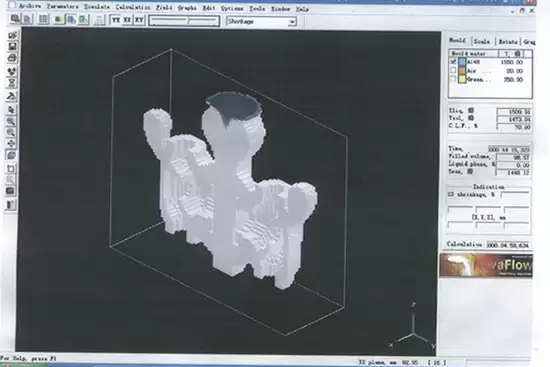Viewport: 550px width, 367px height.
Task: Click the section plane position slider
Action: point(184,21)
